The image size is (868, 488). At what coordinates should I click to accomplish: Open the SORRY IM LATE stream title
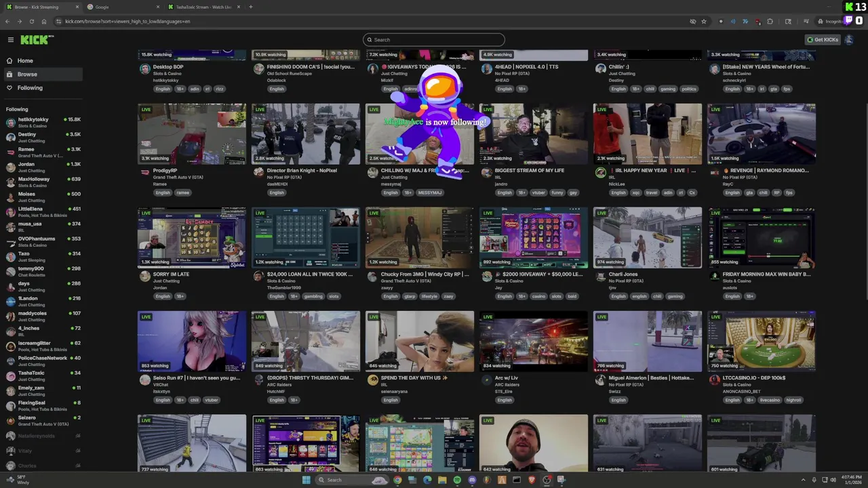[x=171, y=274]
